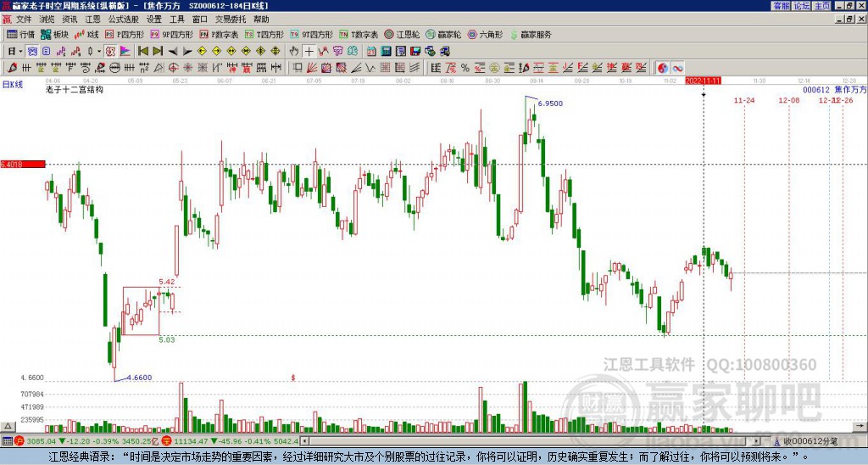Screen dimensions: 868x465
Task: Click the 6.9500 high price label
Action: tap(550, 104)
